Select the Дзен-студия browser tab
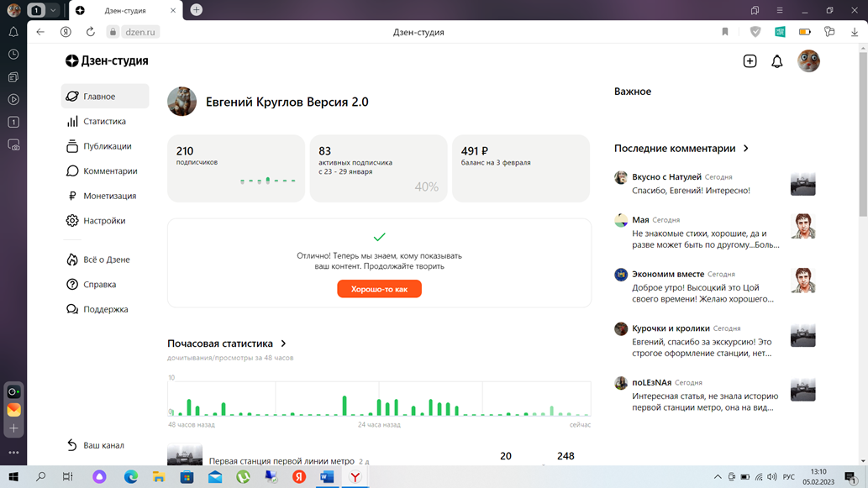Screen dimensions: 868x488 pos(125,11)
